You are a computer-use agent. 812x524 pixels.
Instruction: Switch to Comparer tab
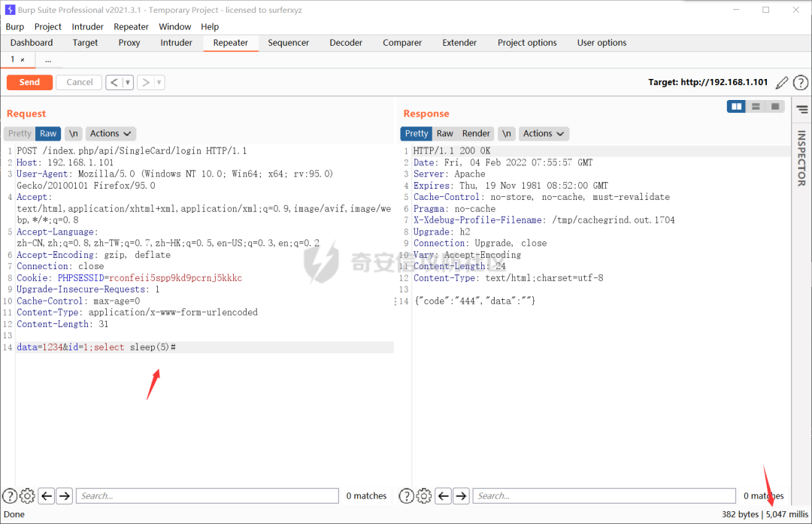tap(402, 43)
